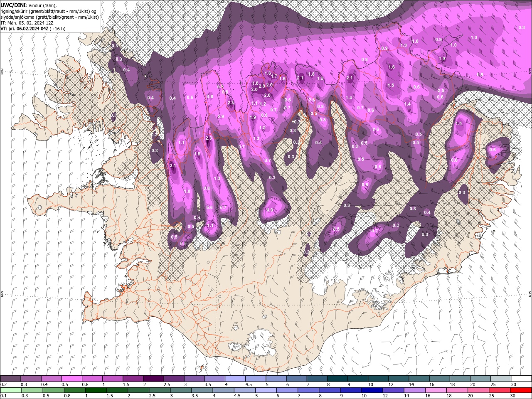Click the '0.4' label in the upper legend

pyautogui.click(x=44, y=384)
